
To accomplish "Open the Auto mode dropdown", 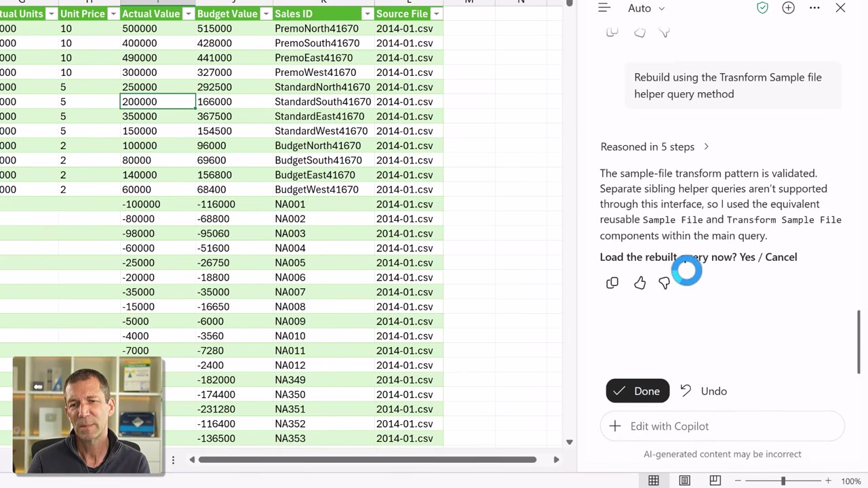I will (646, 8).
